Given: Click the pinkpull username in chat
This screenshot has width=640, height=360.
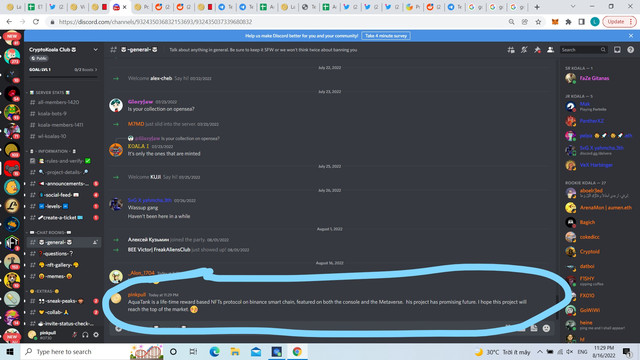Looking at the screenshot, I should (137, 294).
